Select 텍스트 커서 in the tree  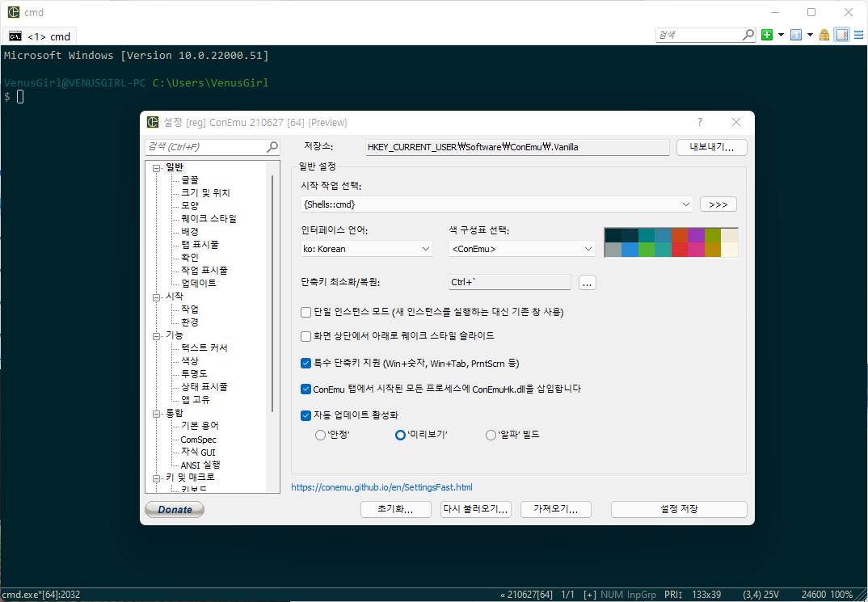(x=204, y=347)
